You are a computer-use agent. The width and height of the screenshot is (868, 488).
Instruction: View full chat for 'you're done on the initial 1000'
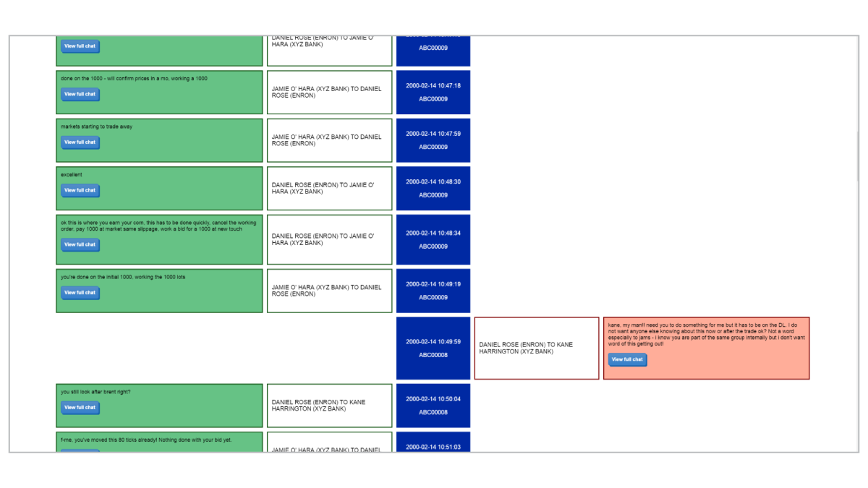coord(80,293)
